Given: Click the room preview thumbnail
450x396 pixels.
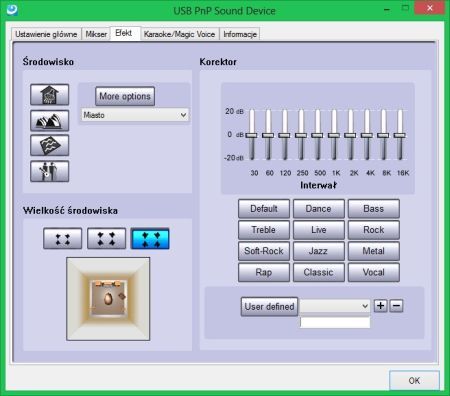Looking at the screenshot, I should tap(108, 299).
